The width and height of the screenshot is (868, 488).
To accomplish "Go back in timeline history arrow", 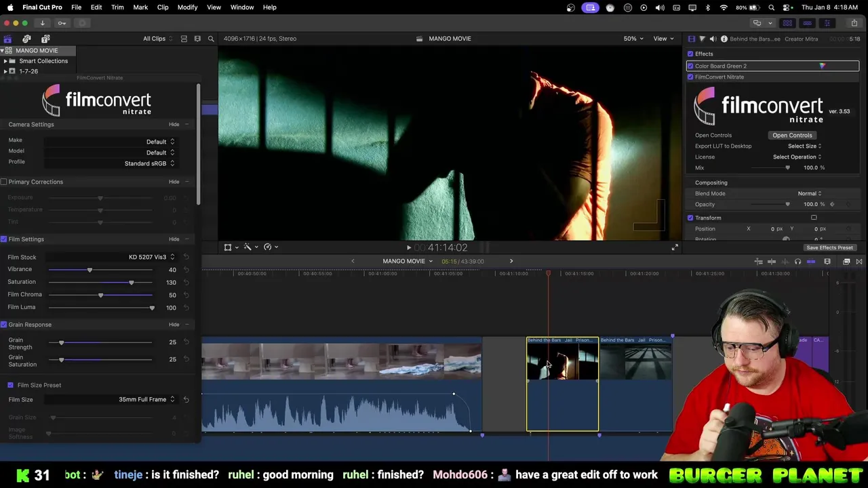I will [x=353, y=261].
